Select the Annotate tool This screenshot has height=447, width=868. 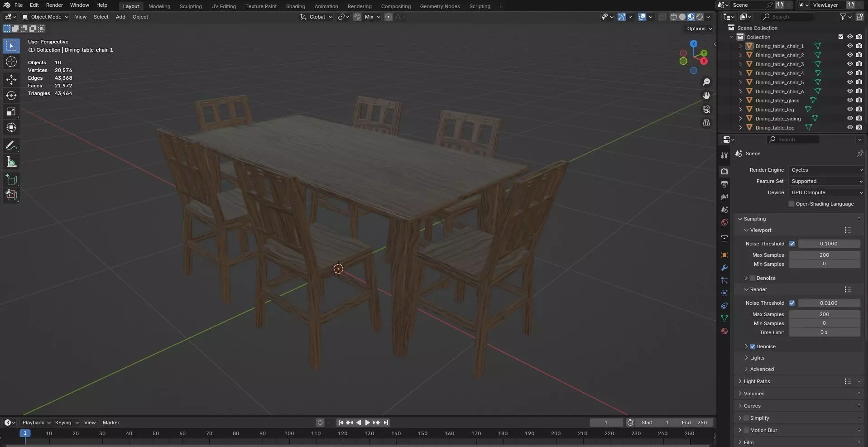coord(11,146)
